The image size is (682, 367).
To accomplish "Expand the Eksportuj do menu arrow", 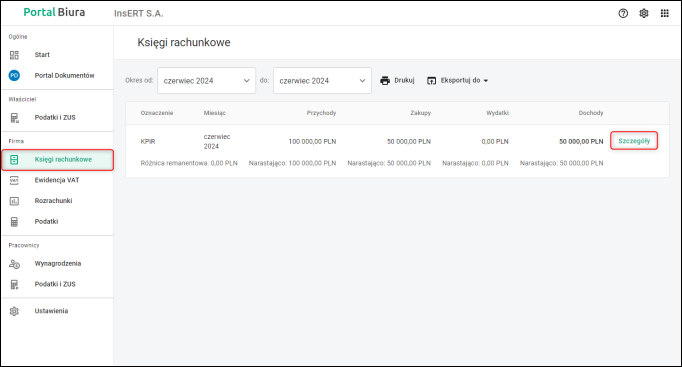I will pyautogui.click(x=486, y=81).
